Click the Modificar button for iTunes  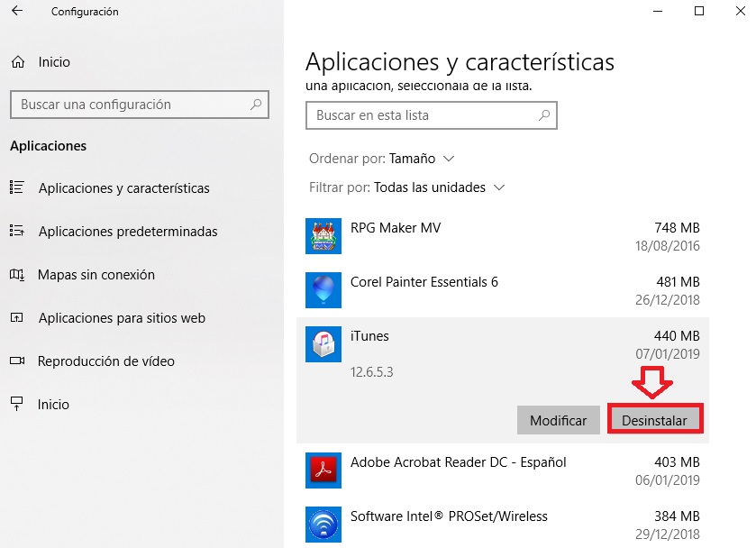coord(559,420)
